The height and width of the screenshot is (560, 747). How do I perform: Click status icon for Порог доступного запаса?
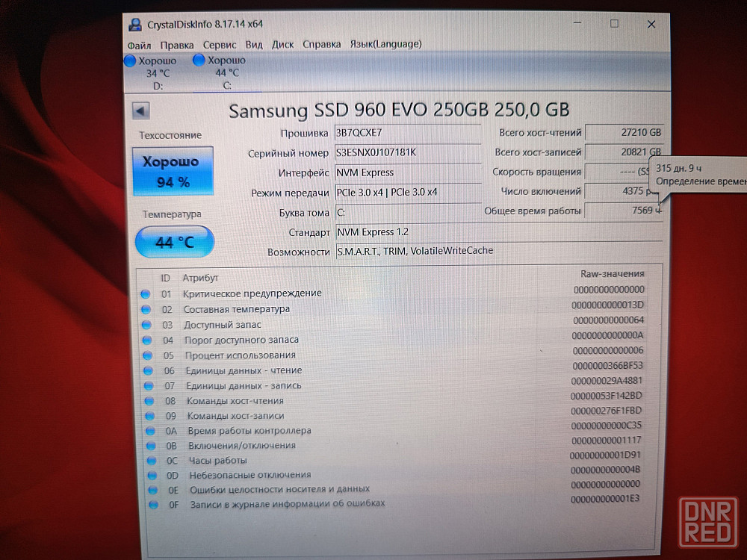[146, 340]
